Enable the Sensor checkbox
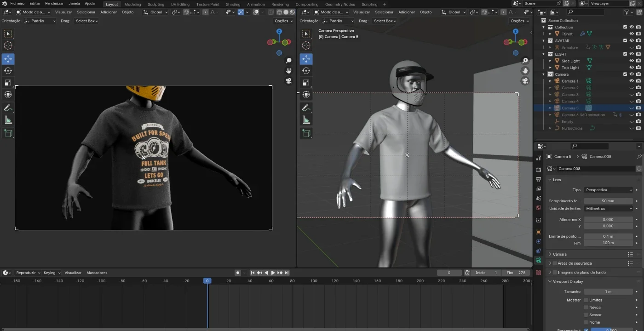 tap(586, 315)
